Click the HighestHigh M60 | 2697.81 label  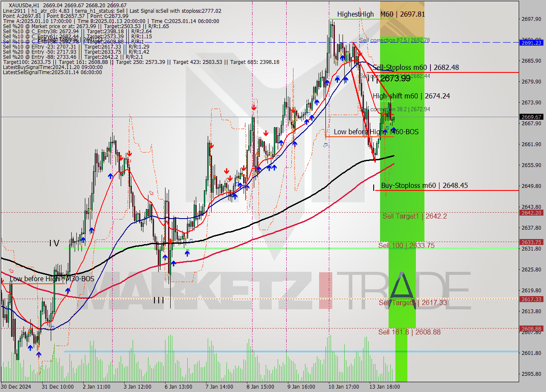381,14
